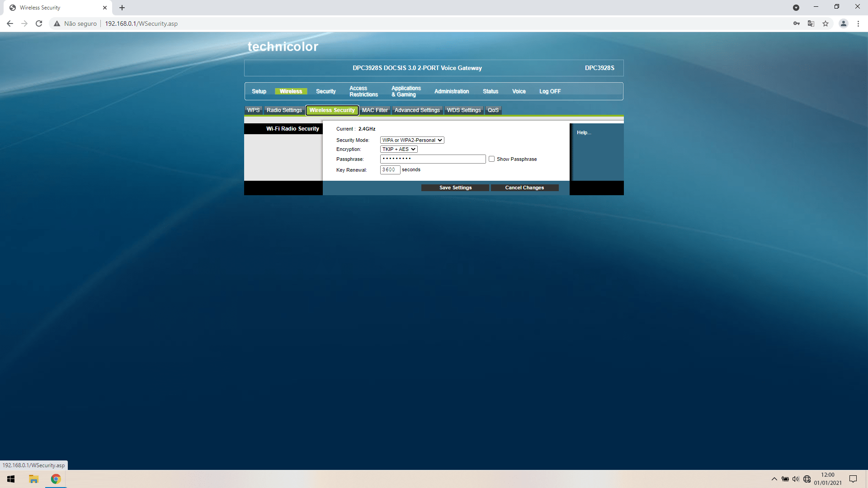Click the taskbar clock and date
The height and width of the screenshot is (488, 868).
coord(828,479)
